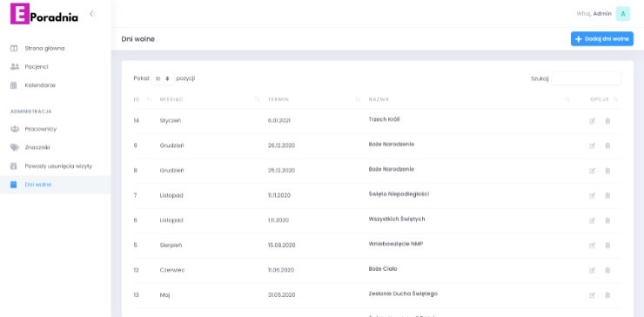Image resolution: width=644 pixels, height=317 pixels.
Task: Click edit icon for Trzech Króli row
Action: 592,121
